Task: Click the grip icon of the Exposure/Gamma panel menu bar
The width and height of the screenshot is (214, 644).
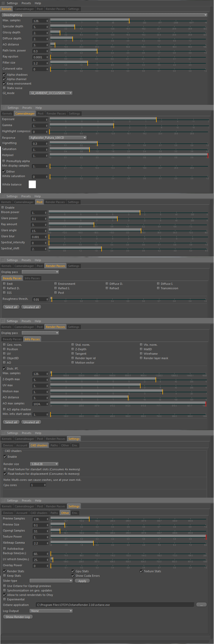Action: pyautogui.click(x=4, y=108)
